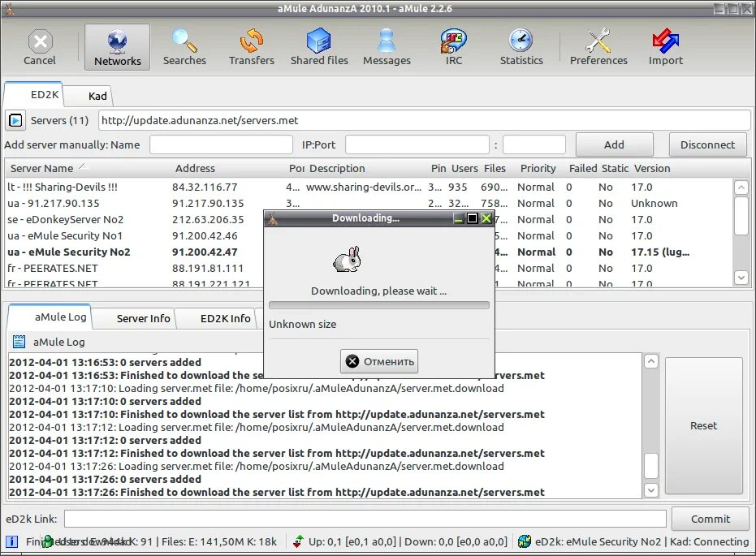
Task: Click the server list URL field
Action: [424, 120]
